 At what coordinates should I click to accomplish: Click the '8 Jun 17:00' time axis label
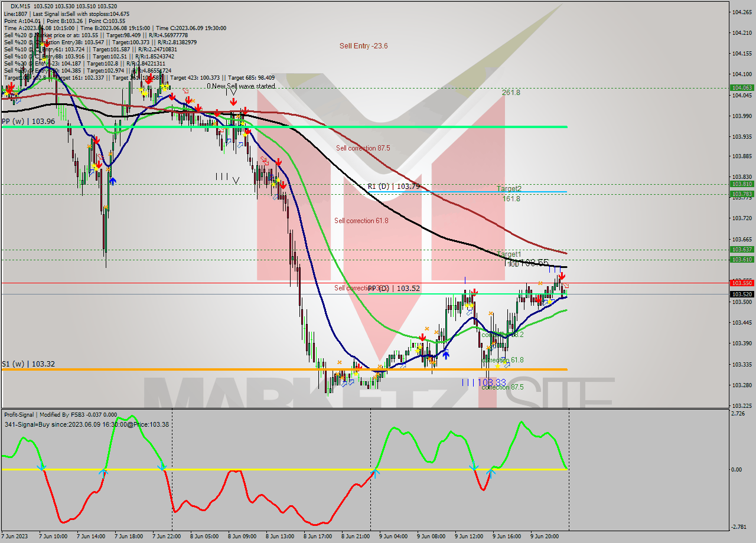pyautogui.click(x=318, y=537)
